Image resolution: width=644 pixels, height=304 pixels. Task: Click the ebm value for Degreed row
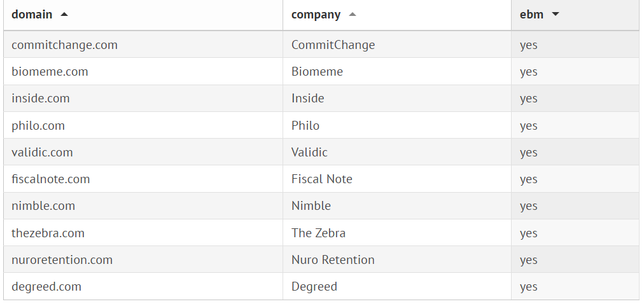click(x=528, y=287)
